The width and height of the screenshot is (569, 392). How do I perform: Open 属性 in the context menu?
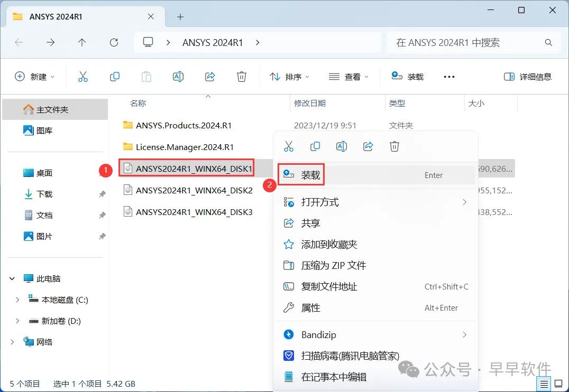pyautogui.click(x=376, y=308)
